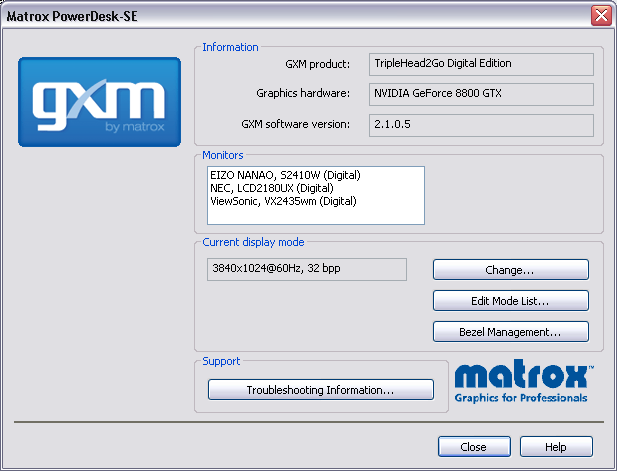
Task: Select EIZO NANAO S2410W monitor entry
Action: pyautogui.click(x=285, y=175)
